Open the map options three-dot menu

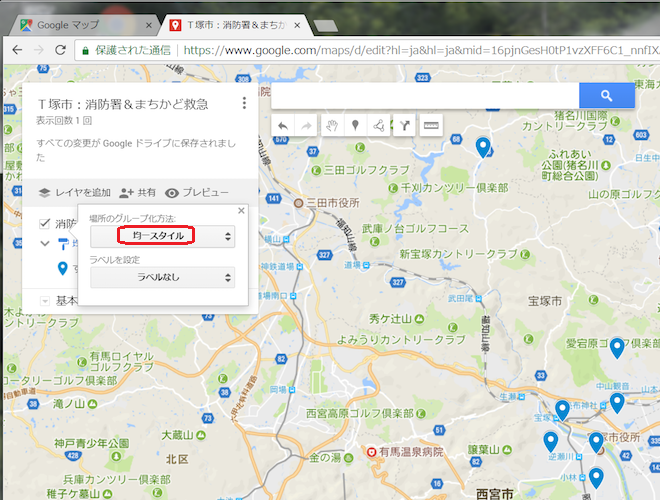pos(244,103)
